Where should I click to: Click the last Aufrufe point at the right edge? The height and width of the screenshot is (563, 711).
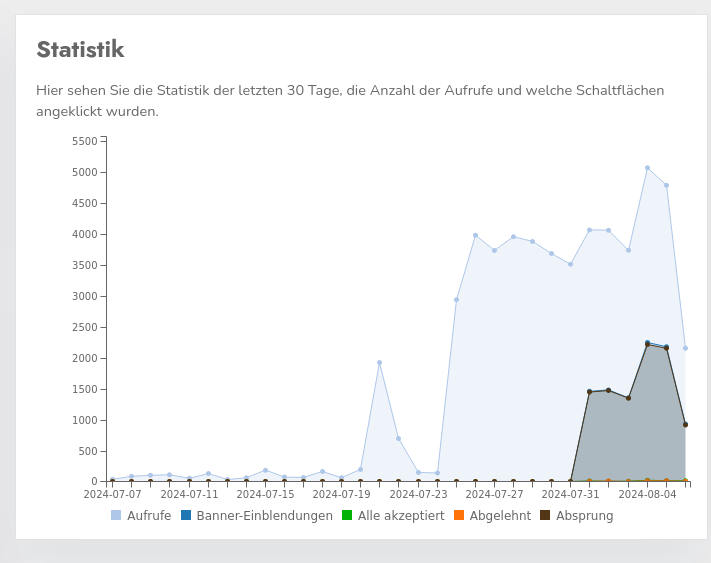(685, 348)
